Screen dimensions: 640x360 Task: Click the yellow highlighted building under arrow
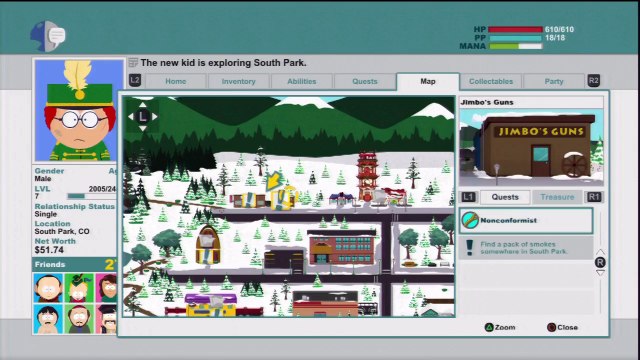pos(282,199)
